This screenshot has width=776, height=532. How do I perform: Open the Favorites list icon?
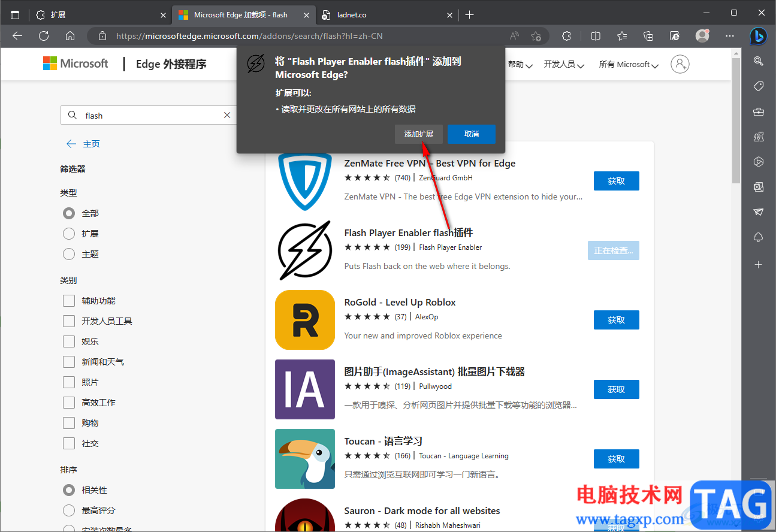click(x=622, y=36)
